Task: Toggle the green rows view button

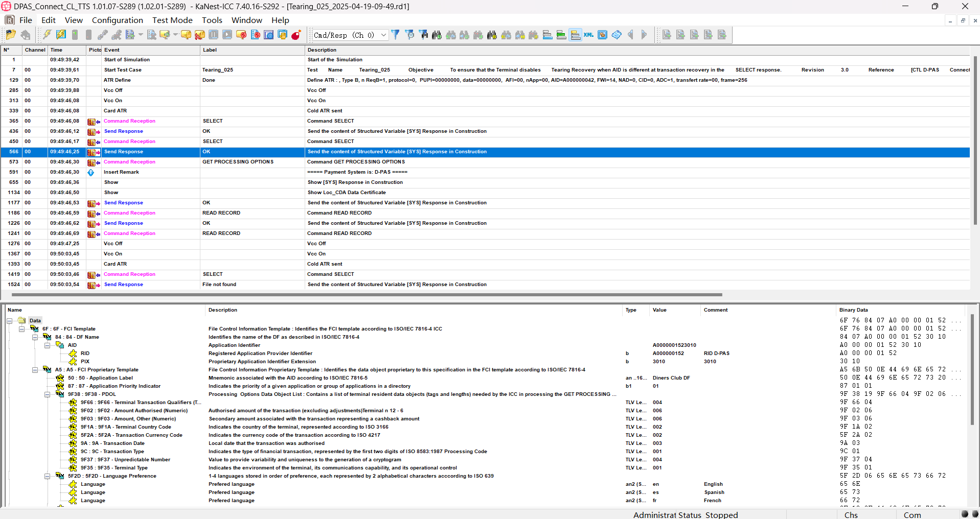Action: pos(561,35)
